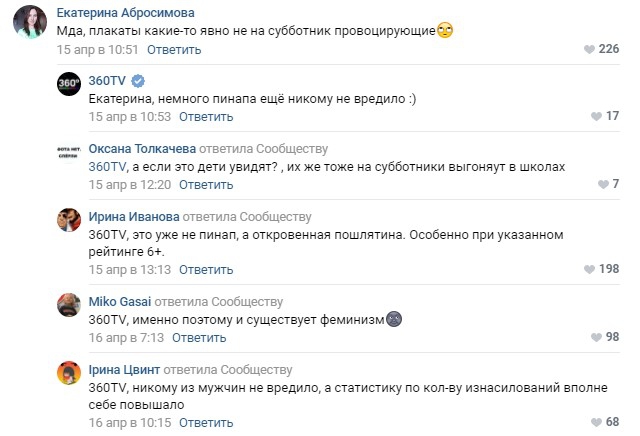
Task: Open Miko Gasai's avatar photo
Action: [69, 307]
